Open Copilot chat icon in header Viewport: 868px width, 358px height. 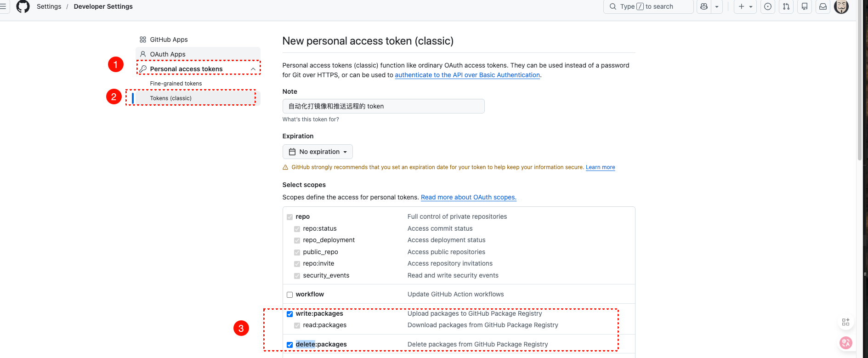pos(704,6)
